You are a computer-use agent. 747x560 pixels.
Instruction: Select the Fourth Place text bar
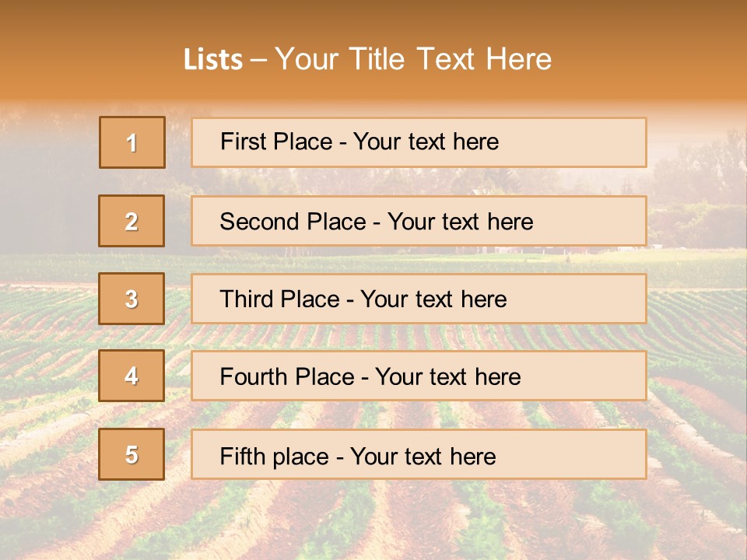(419, 376)
